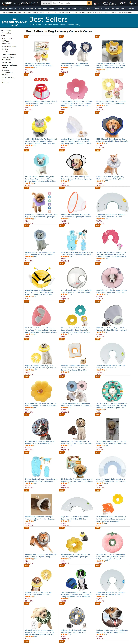Open the Pet Supplies search category dropdown

click(x=46, y=3)
